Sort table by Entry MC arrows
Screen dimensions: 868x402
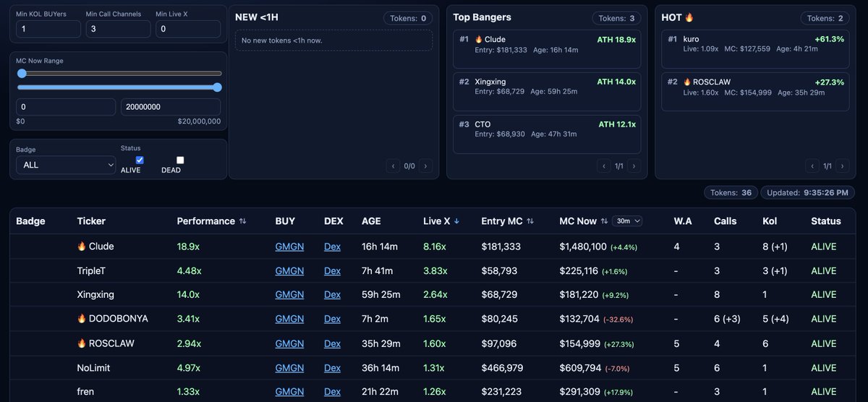(530, 221)
